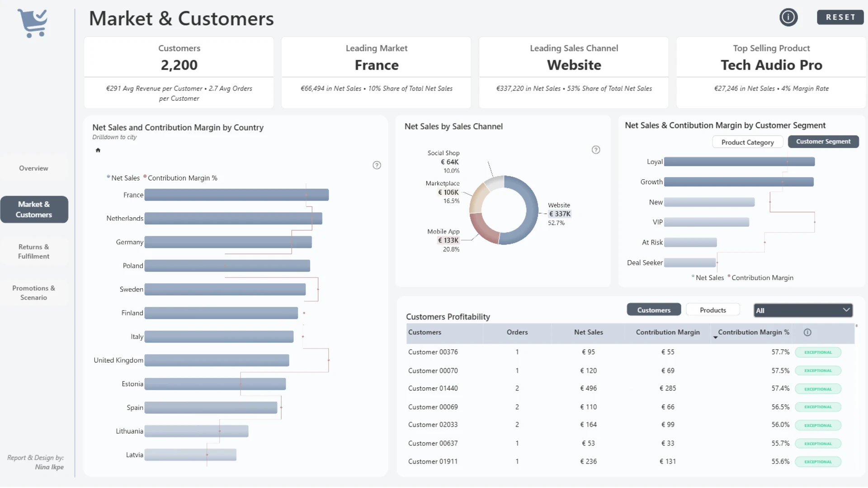This screenshot has height=488, width=868.
Task: Open the All filter dropdown
Action: (803, 310)
